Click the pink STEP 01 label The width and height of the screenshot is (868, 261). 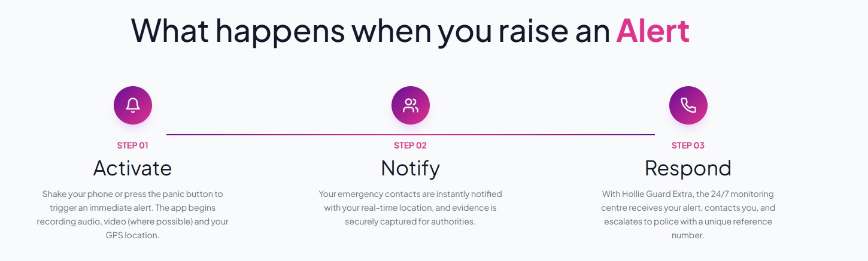133,145
